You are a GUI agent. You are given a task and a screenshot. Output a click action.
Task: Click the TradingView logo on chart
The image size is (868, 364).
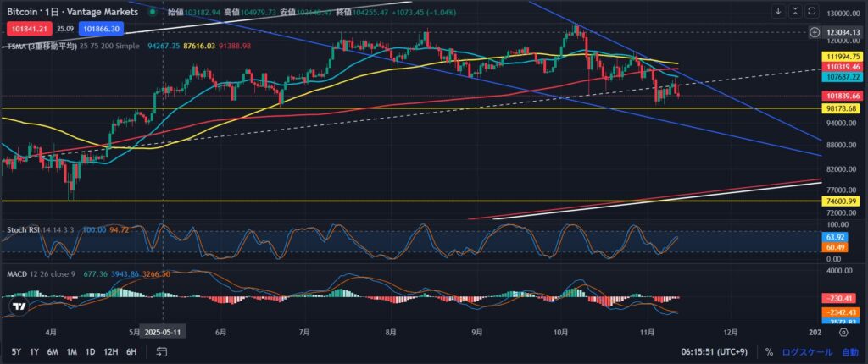18,306
